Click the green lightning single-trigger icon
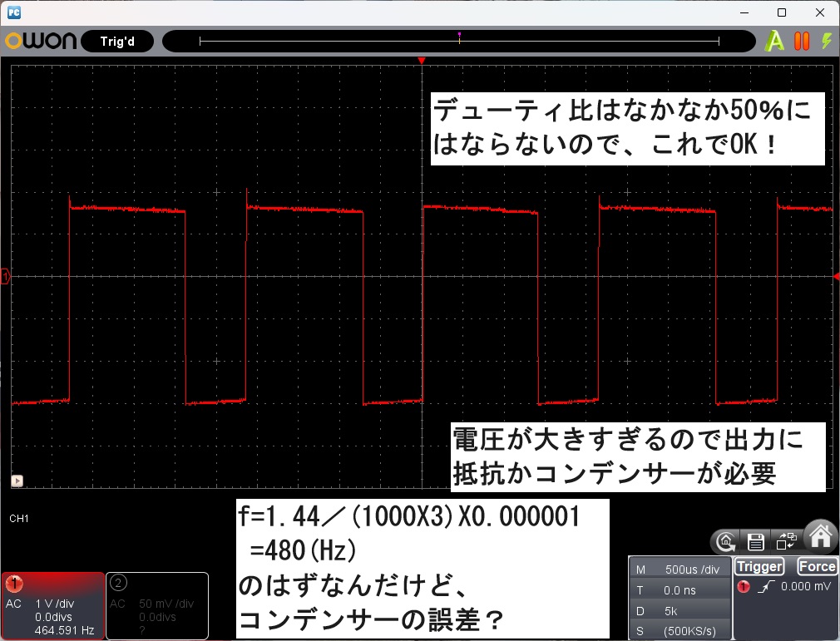 coord(828,41)
